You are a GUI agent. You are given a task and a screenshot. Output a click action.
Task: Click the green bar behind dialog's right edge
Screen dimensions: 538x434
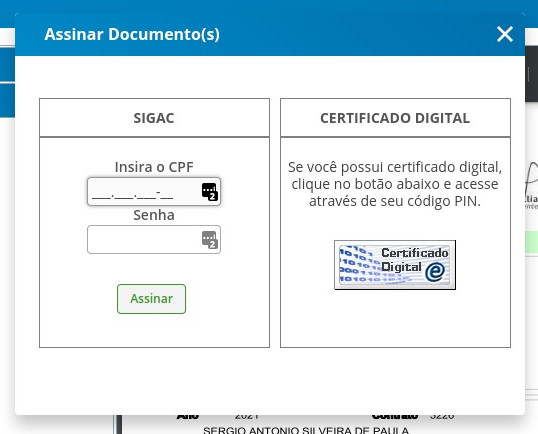pyautogui.click(x=531, y=242)
